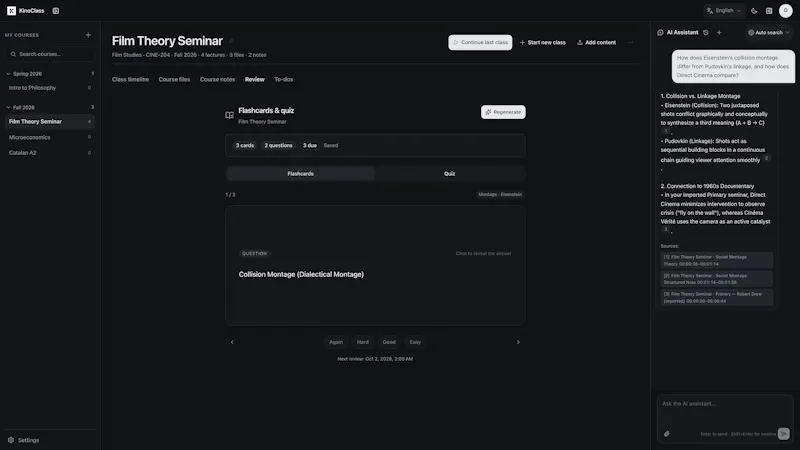Open the Auto search dropdown
This screenshot has height=450, width=800.
point(768,32)
